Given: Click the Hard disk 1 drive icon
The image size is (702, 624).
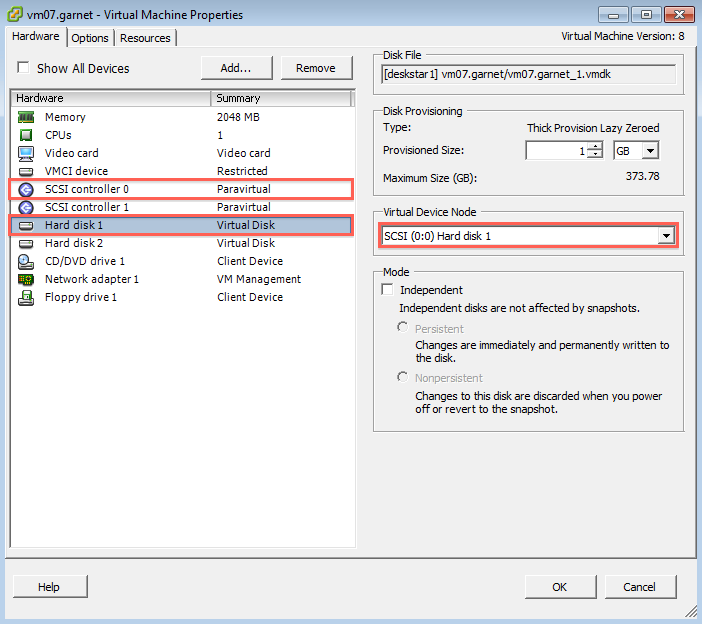Looking at the screenshot, I should 26,225.
